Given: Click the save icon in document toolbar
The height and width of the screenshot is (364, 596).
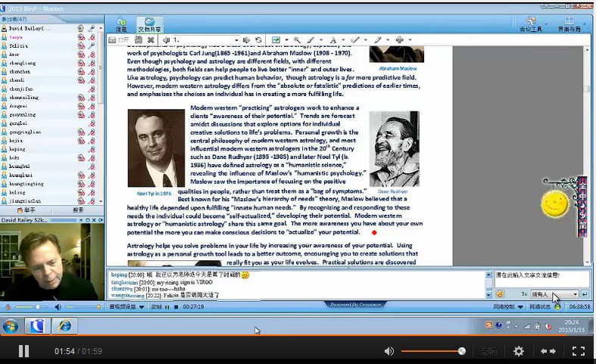Looking at the screenshot, I should (x=139, y=39).
